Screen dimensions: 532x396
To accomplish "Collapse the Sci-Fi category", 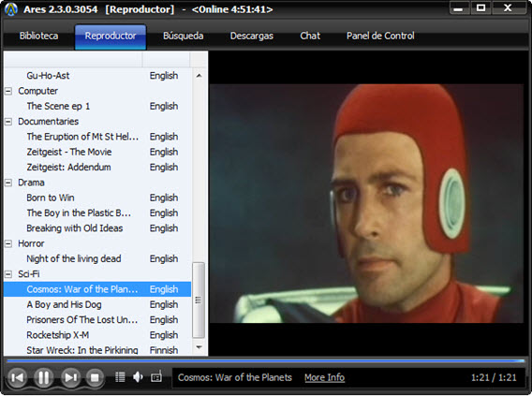I will coord(8,274).
